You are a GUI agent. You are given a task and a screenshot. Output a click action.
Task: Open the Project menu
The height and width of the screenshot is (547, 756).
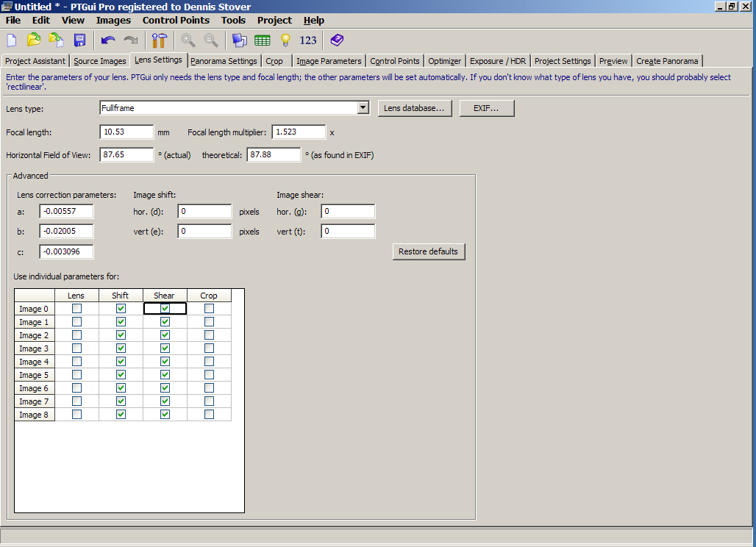coord(274,21)
